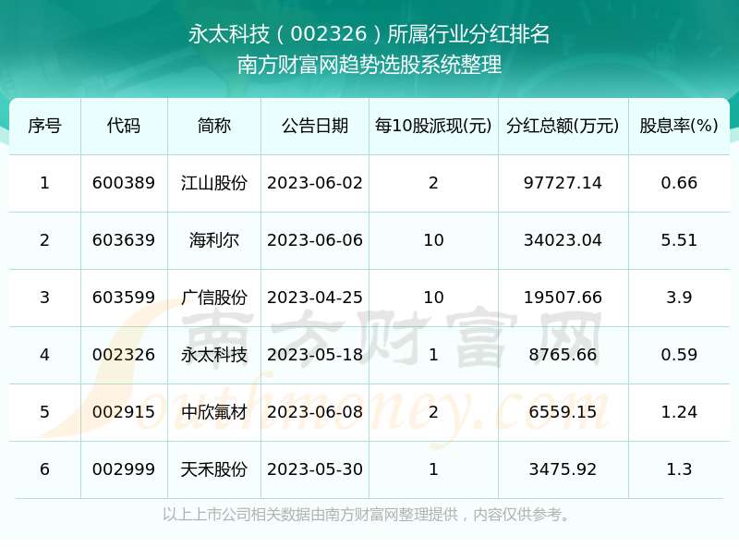Screen dimensions: 739x560
Task: Click the date 2023-06-02
Action: click(315, 183)
